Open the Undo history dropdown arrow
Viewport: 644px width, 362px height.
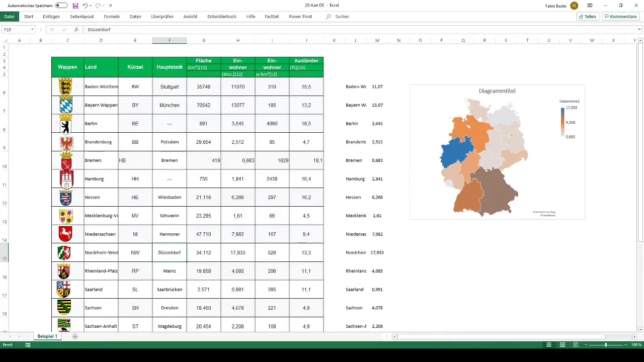click(91, 6)
